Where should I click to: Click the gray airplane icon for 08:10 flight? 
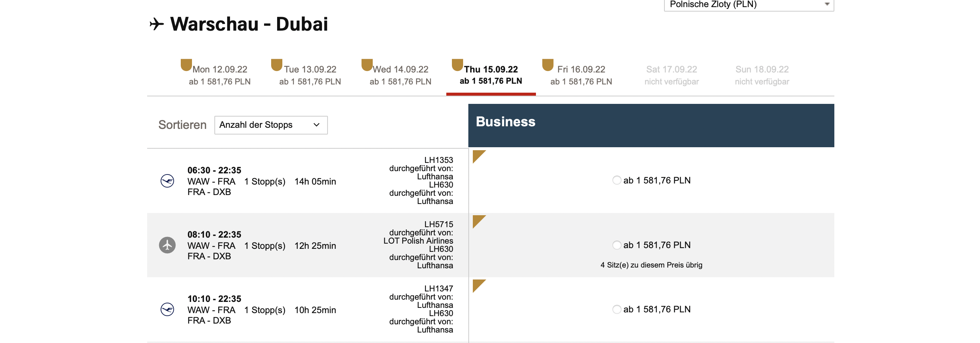[x=167, y=245]
